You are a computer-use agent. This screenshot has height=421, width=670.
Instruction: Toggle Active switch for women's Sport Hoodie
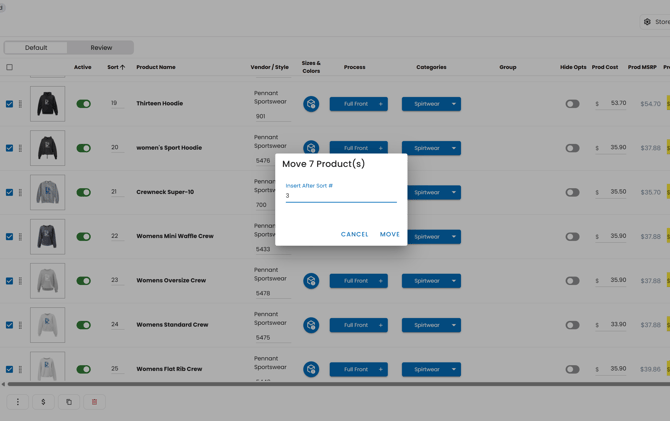point(83,148)
